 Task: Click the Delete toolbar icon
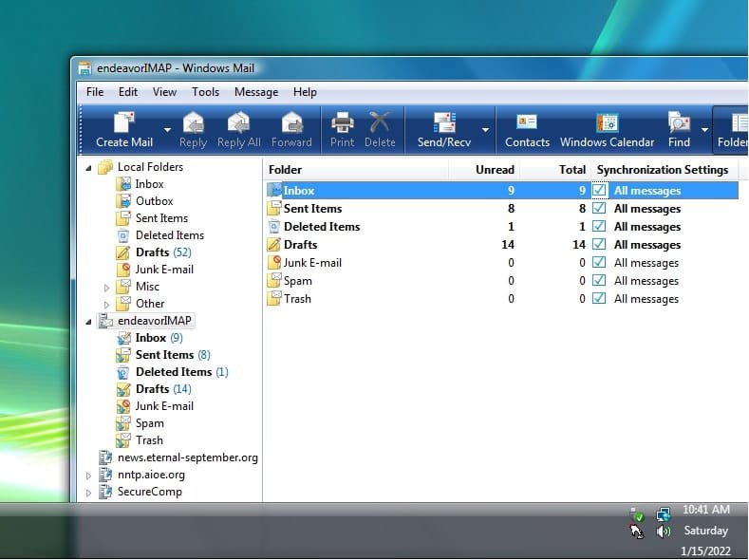click(380, 123)
